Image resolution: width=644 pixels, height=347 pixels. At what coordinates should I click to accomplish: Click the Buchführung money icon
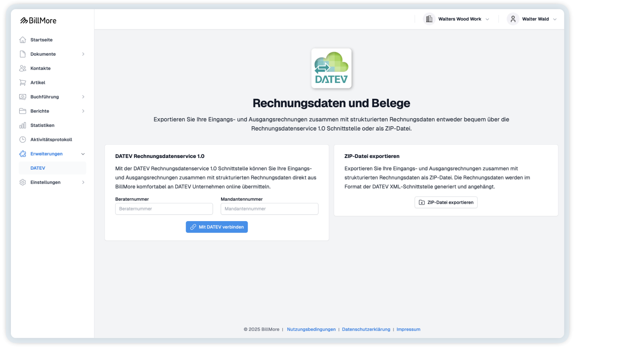[23, 97]
